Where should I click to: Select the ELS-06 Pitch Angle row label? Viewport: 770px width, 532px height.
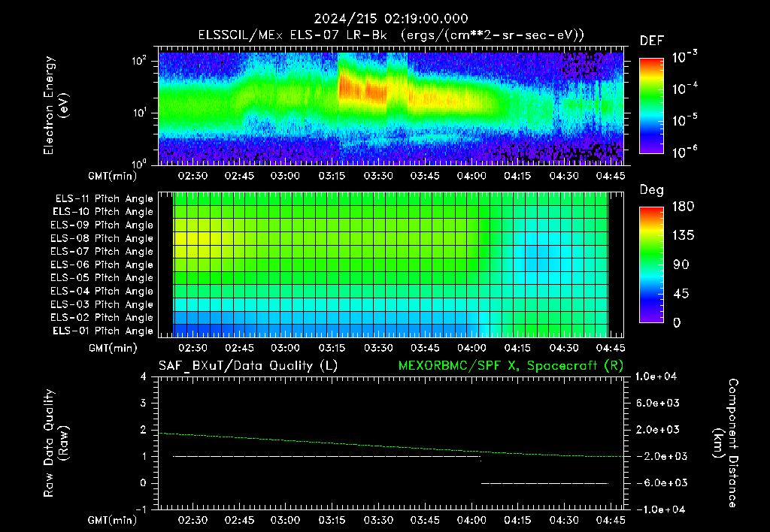pyautogui.click(x=102, y=264)
